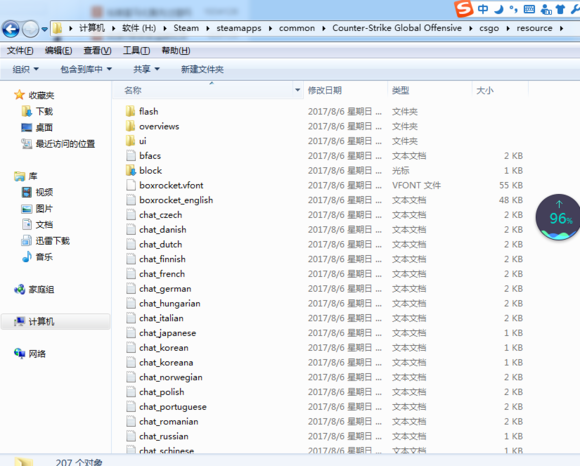Screen dimensions: 580x466
Task: Click the Pictures library icon
Action: pyautogui.click(x=27, y=208)
